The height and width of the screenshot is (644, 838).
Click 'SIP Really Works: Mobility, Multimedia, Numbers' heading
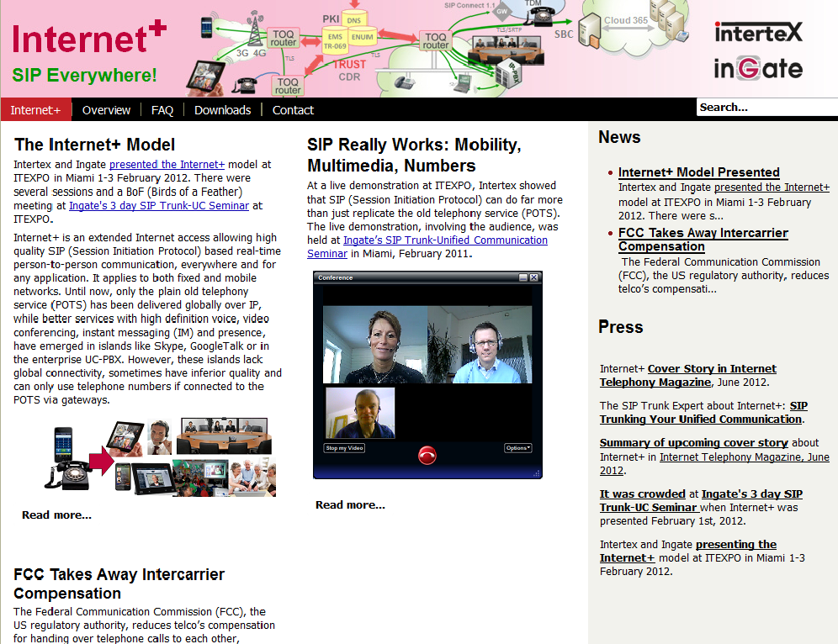(x=414, y=155)
